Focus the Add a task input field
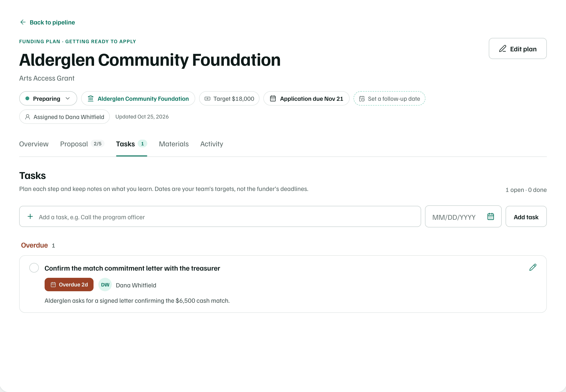Image resolution: width=566 pixels, height=392 pixels. [220, 217]
